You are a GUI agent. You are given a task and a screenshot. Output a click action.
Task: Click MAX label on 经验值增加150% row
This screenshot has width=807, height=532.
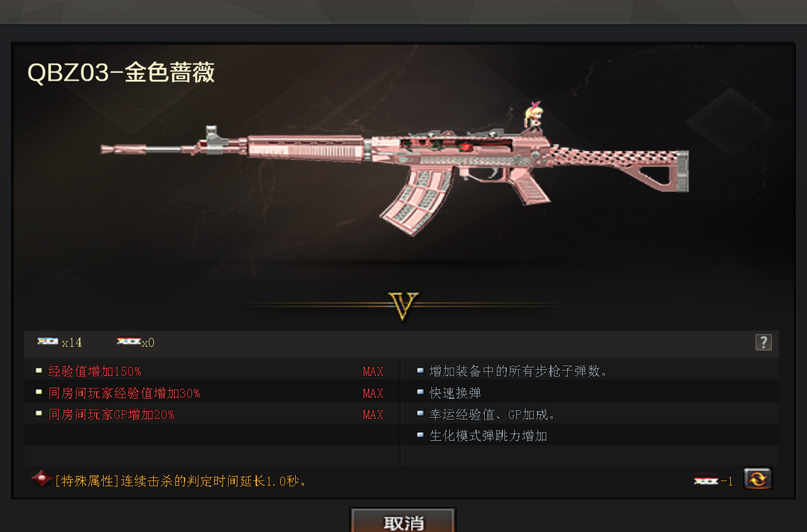coord(373,371)
